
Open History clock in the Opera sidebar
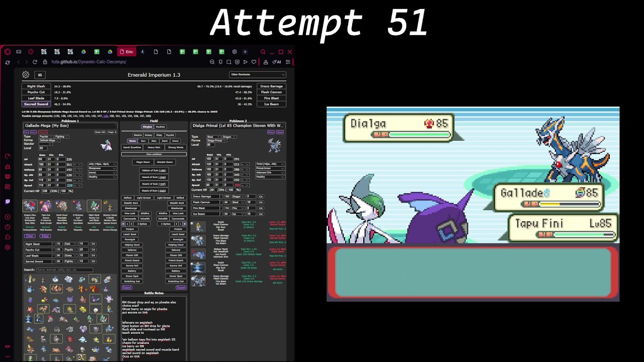(x=7, y=227)
